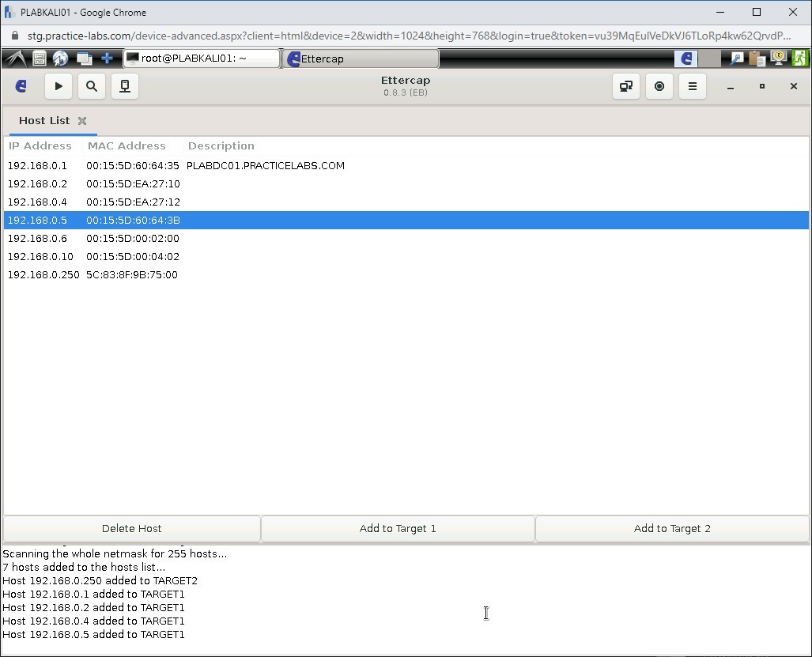812x657 pixels.
Task: Click the blue Ettercap logo
Action: [x=21, y=86]
